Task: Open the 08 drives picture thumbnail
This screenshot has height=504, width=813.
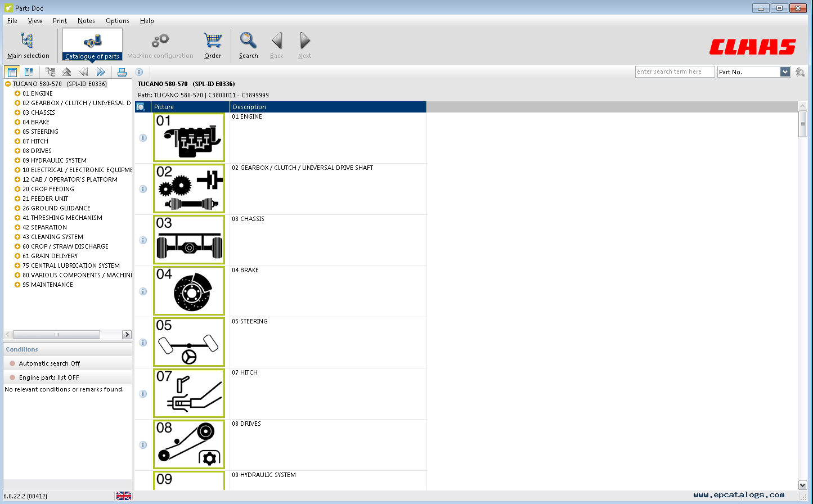Action: pyautogui.click(x=189, y=445)
